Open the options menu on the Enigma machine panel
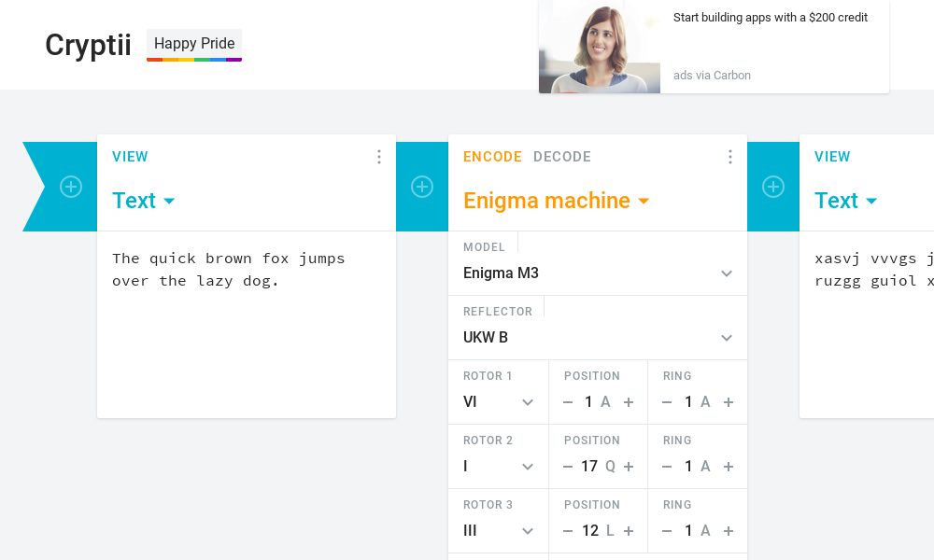This screenshot has width=934, height=560. click(730, 157)
